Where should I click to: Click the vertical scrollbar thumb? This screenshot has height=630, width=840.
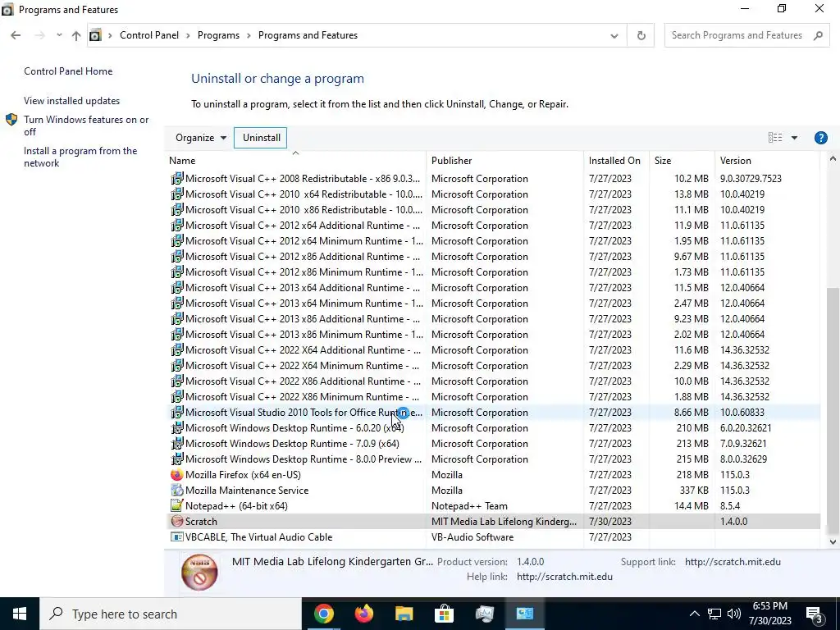coord(833,411)
